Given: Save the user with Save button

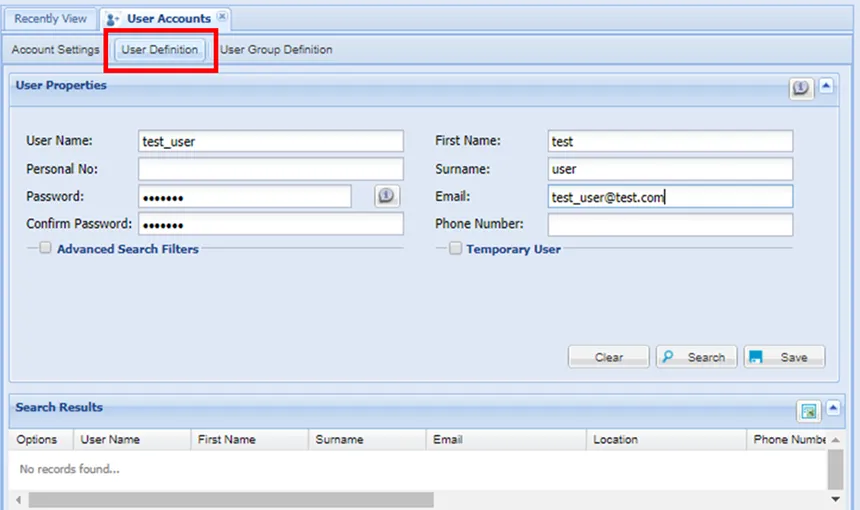Looking at the screenshot, I should coord(784,357).
